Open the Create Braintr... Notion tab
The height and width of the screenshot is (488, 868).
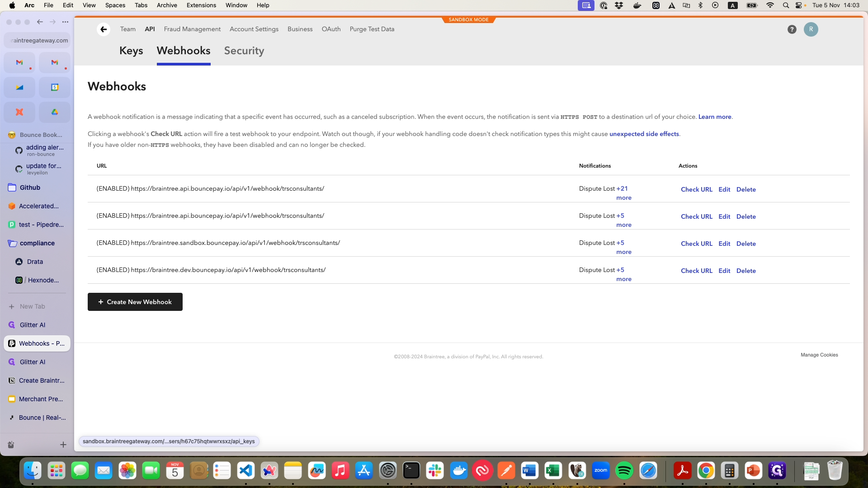[x=37, y=380]
